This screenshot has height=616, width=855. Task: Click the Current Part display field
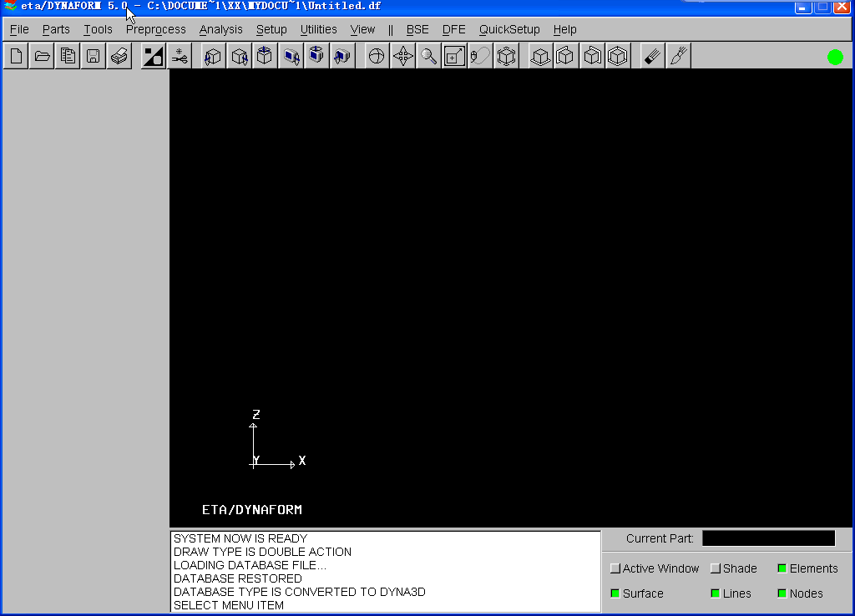[x=768, y=538]
